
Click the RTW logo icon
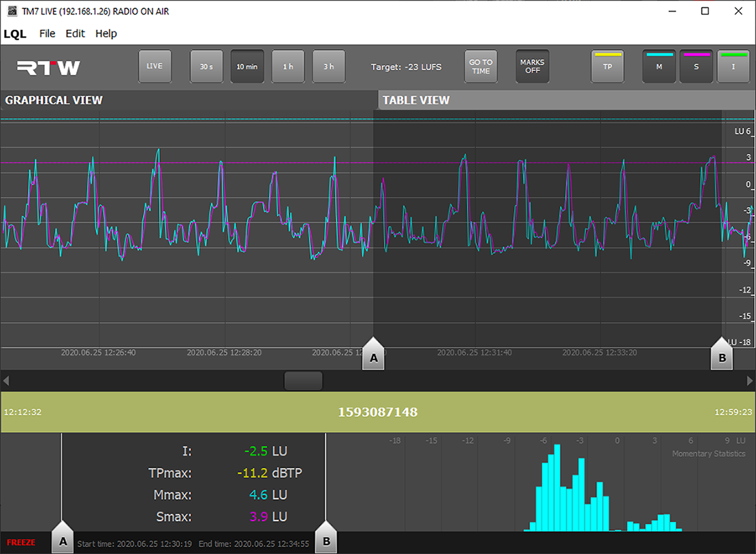click(48, 67)
